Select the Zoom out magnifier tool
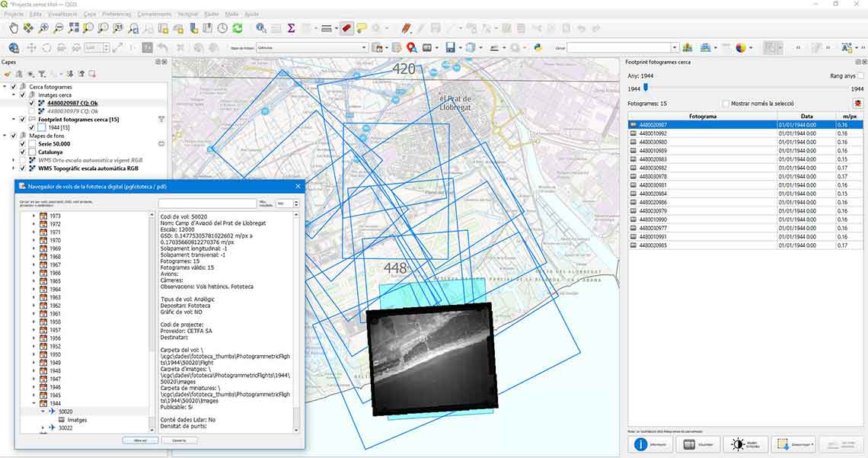 click(58, 28)
